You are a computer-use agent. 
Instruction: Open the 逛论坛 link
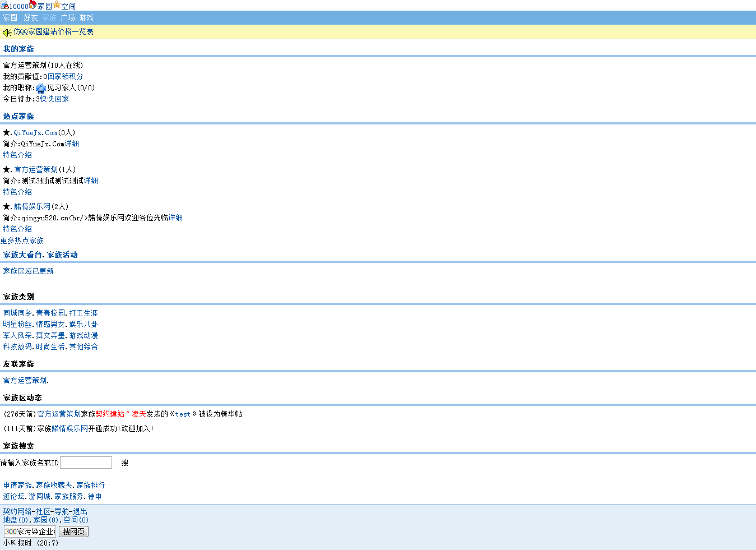coord(14,497)
